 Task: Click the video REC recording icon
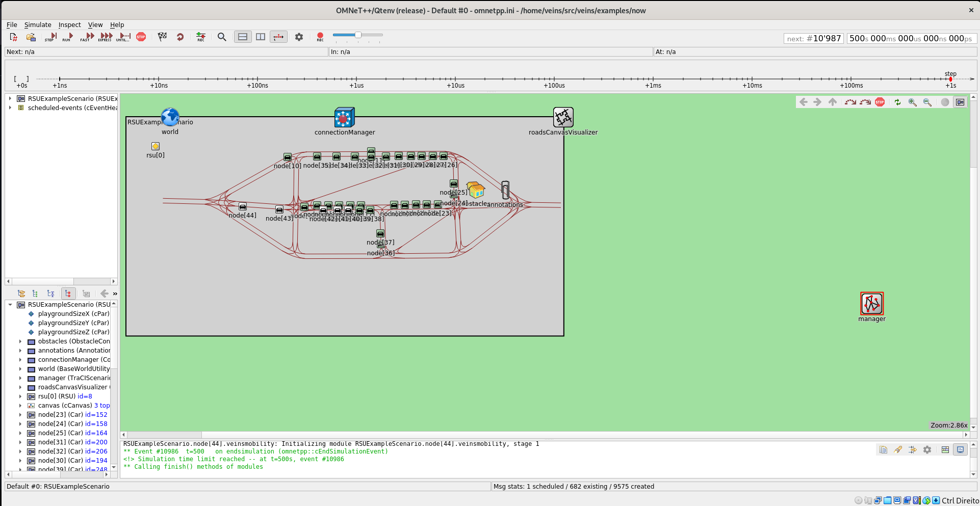(320, 37)
